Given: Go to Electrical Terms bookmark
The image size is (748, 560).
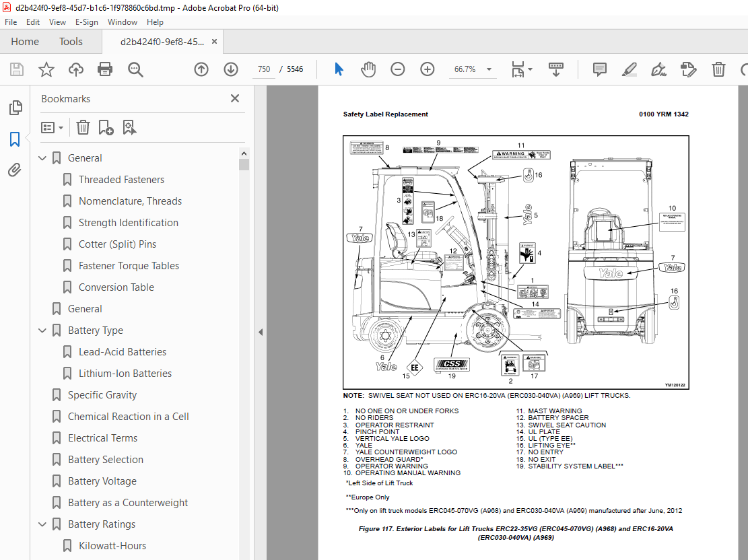Looking at the screenshot, I should 102,438.
